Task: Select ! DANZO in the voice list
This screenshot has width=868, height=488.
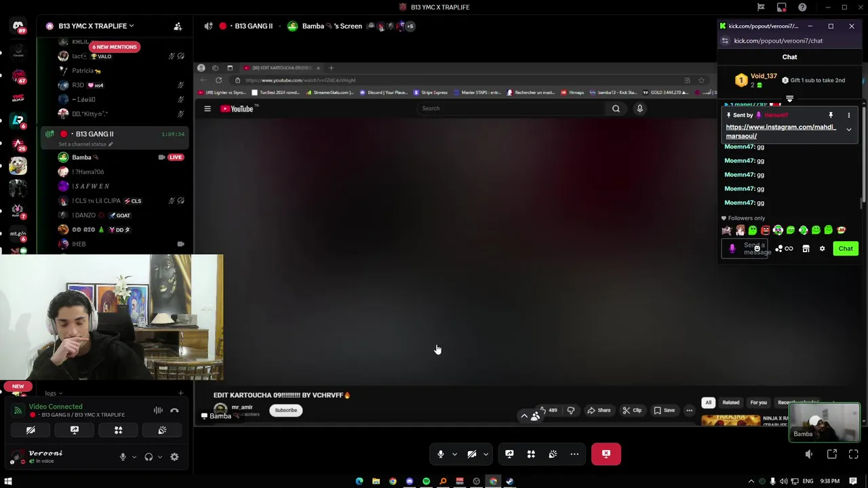Action: 84,215
